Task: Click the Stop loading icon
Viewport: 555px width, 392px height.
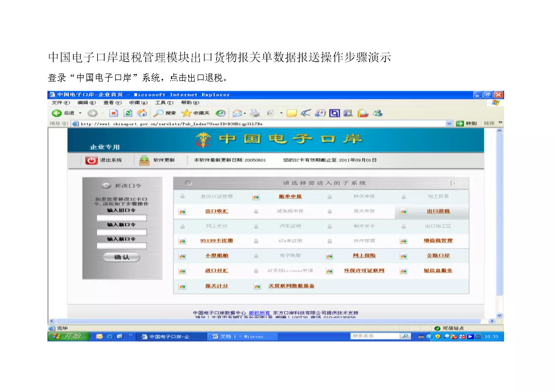Action: pyautogui.click(x=114, y=113)
